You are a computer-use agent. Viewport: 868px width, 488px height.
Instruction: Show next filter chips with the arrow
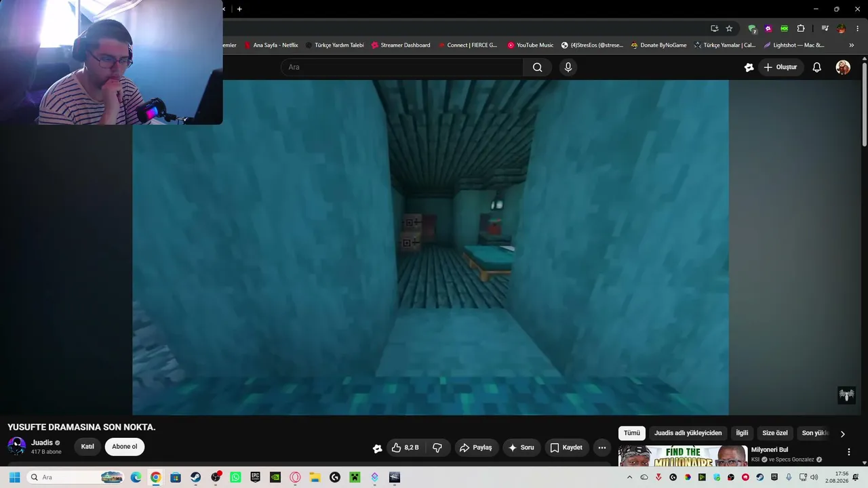click(843, 434)
